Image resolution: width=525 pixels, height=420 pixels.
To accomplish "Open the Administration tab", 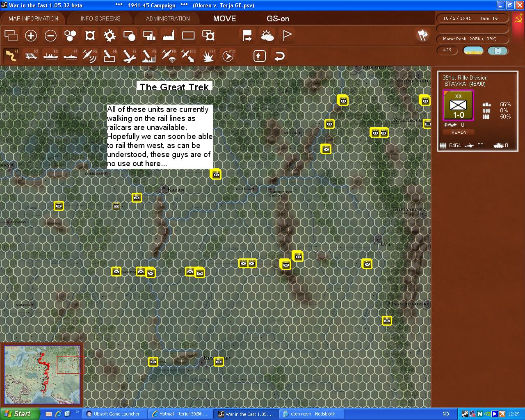I will (168, 18).
